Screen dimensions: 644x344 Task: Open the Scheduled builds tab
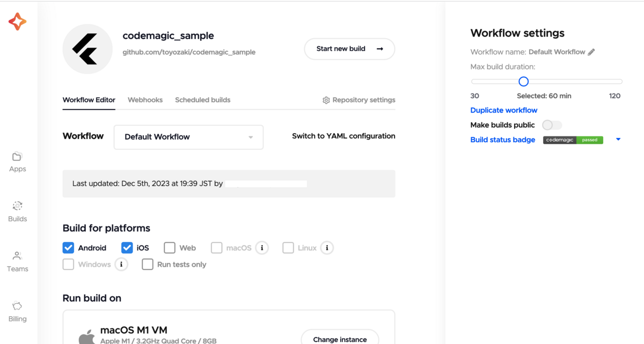point(202,100)
